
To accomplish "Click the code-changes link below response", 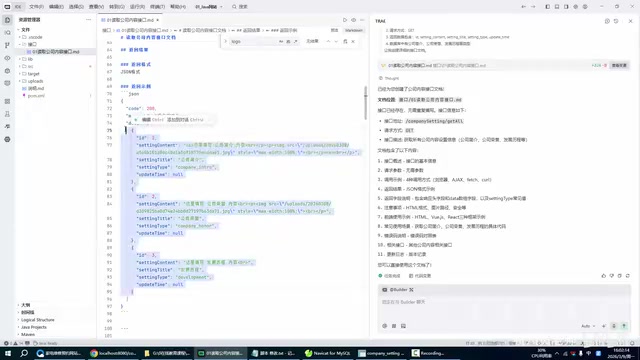I will coord(420,276).
